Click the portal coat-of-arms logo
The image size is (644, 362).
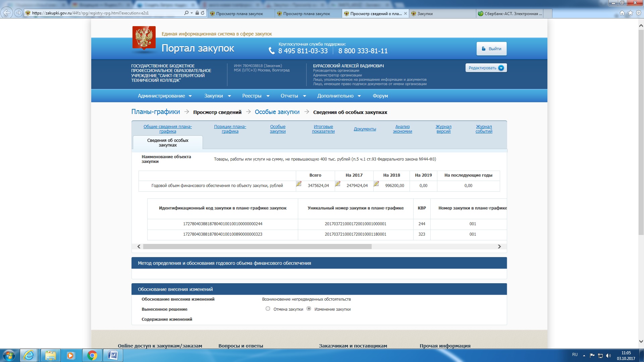click(144, 38)
